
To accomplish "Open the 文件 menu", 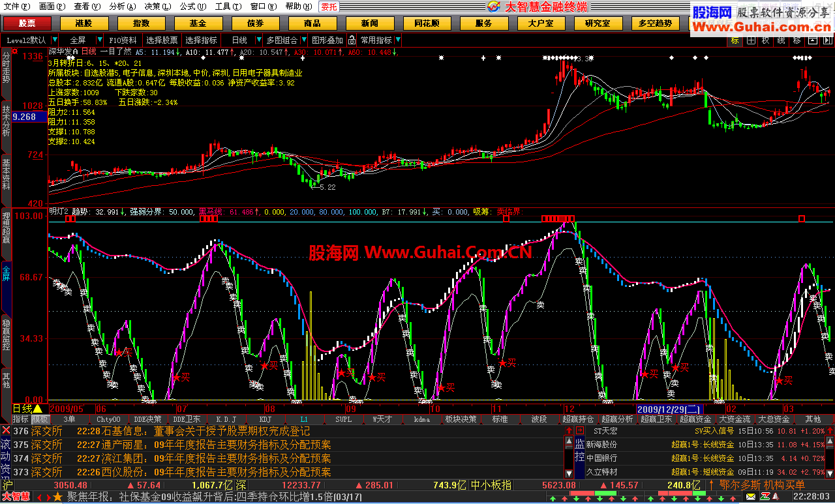I will (16, 7).
